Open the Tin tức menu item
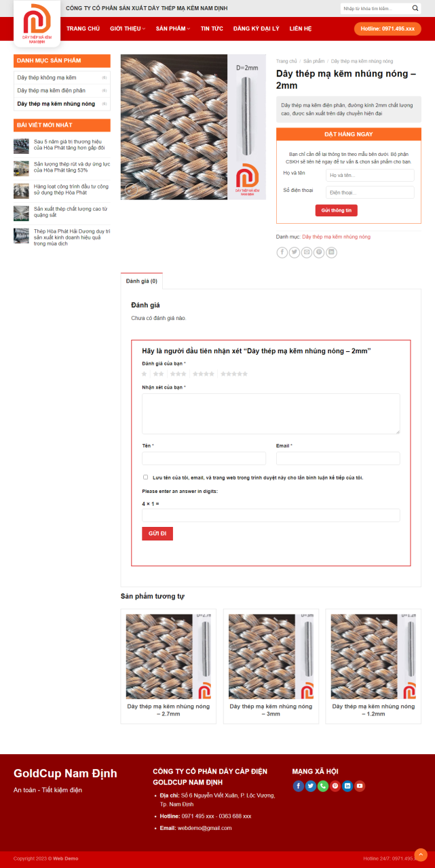This screenshot has width=435, height=868. click(212, 28)
